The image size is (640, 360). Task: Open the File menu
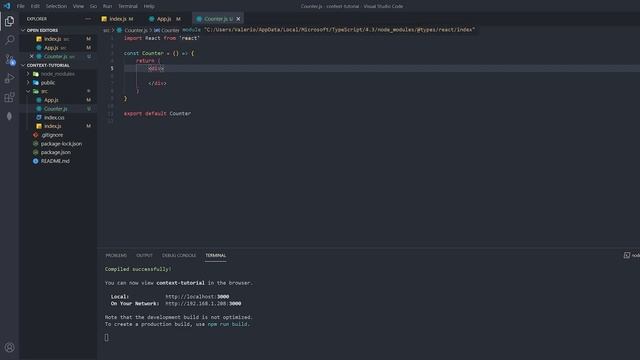(x=20, y=6)
